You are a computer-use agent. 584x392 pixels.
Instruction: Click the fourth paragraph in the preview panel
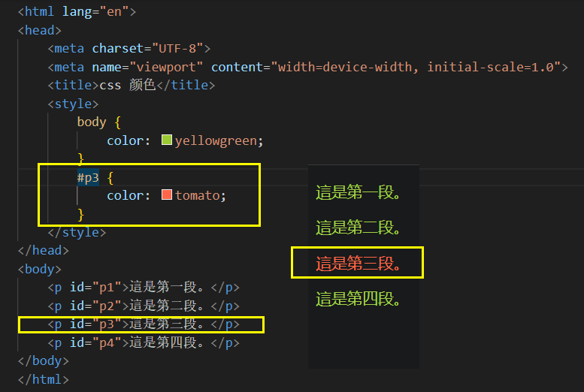[358, 300]
